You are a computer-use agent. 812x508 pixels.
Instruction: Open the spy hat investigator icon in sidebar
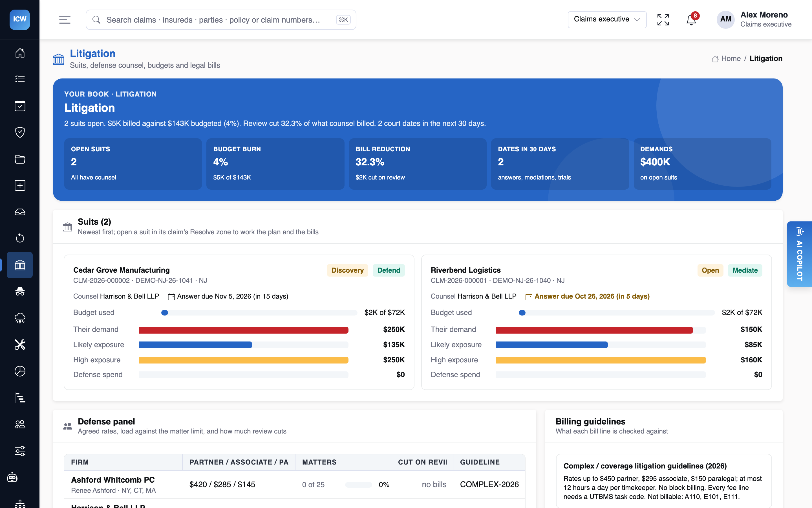20,291
